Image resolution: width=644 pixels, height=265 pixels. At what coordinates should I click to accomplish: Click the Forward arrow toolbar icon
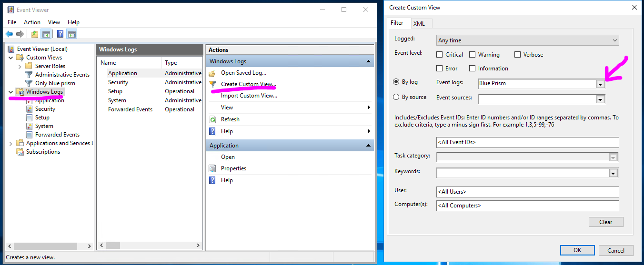click(x=20, y=34)
